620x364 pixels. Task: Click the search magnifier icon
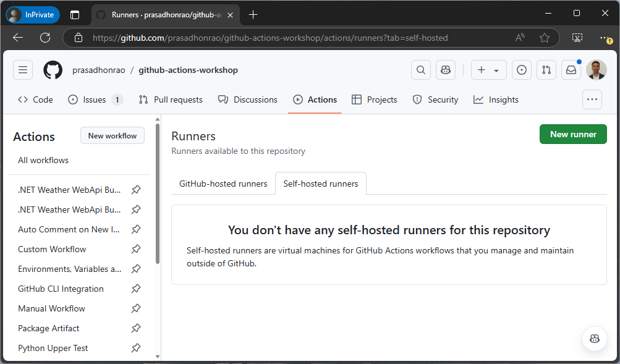pyautogui.click(x=421, y=70)
